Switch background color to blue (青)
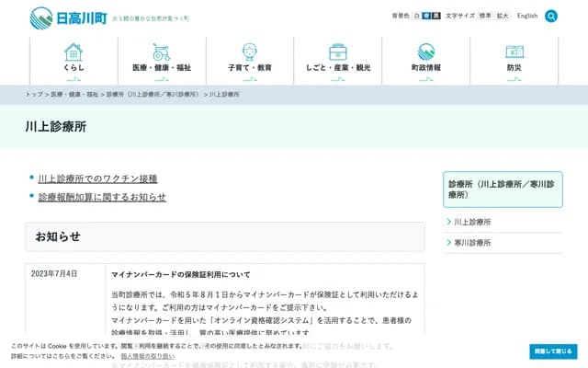Image resolution: width=588 pixels, height=368 pixels. (425, 16)
